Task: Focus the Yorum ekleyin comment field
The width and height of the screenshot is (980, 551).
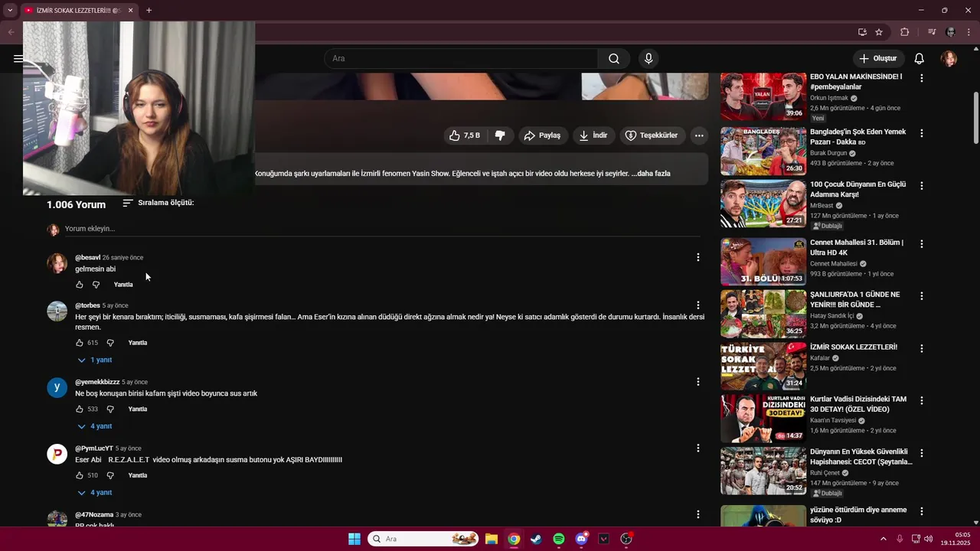Action: coord(383,229)
